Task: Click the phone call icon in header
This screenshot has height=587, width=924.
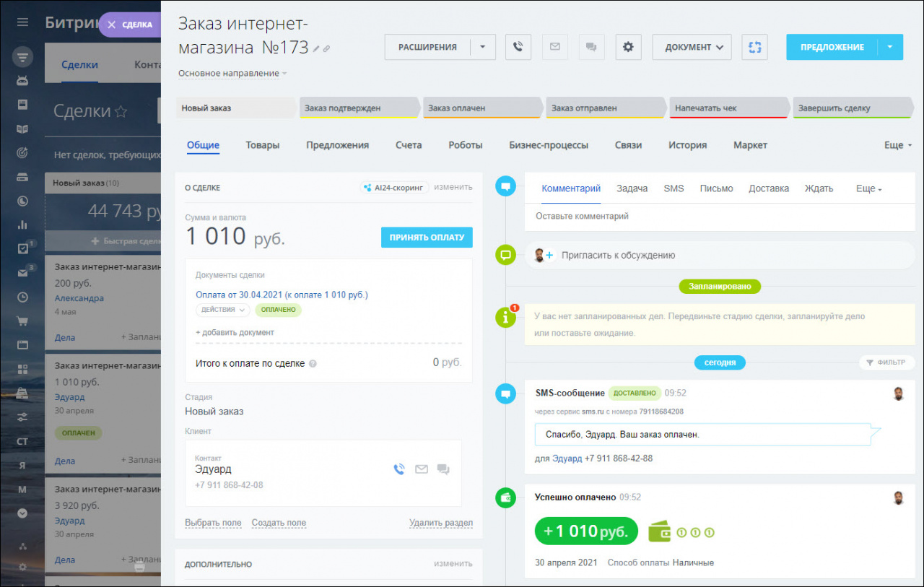Action: pyautogui.click(x=518, y=47)
